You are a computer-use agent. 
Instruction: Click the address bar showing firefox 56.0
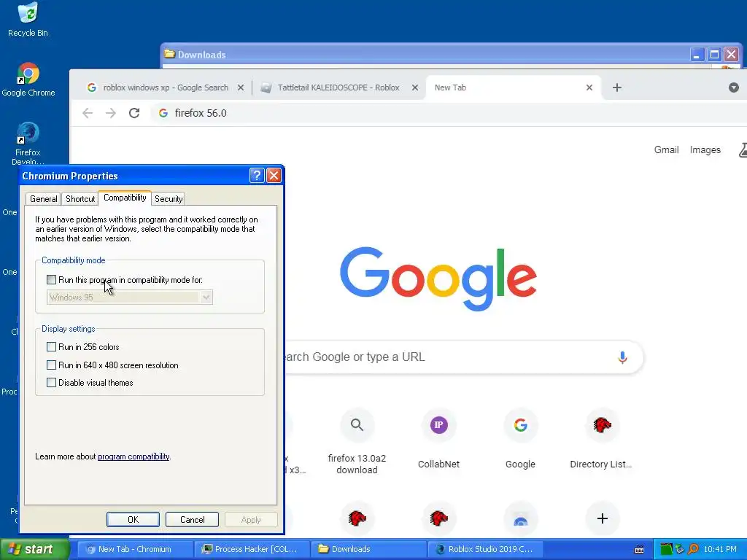448,113
